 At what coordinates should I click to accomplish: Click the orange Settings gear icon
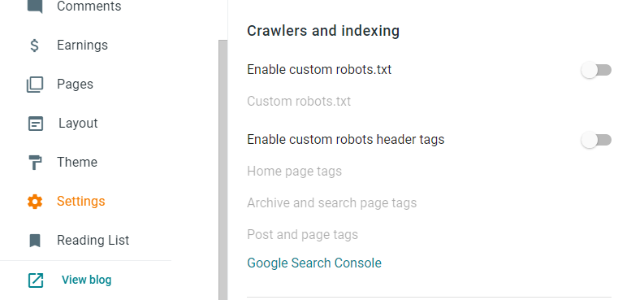coord(35,202)
